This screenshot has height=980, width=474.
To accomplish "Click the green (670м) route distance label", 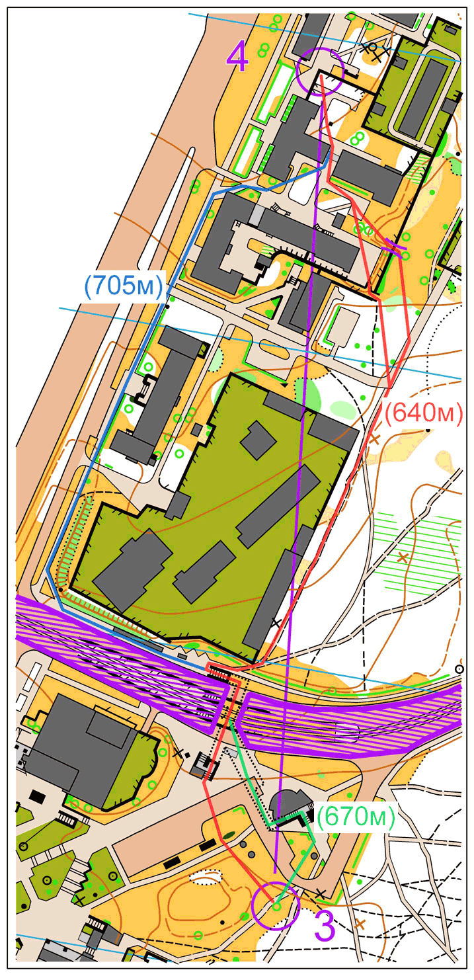I will pyautogui.click(x=355, y=817).
